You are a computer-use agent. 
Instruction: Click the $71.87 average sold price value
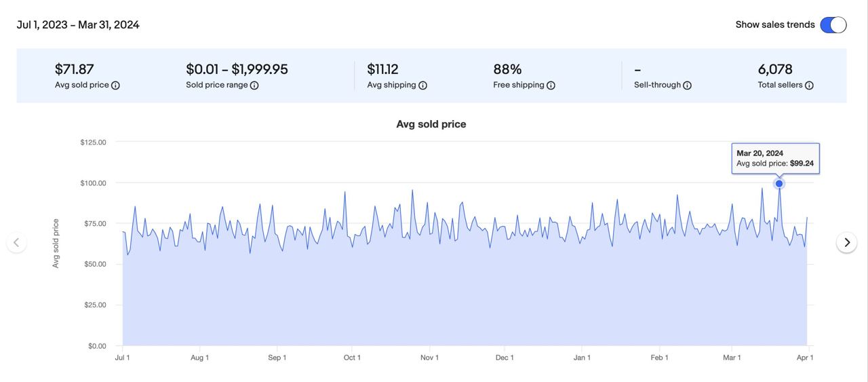(75, 69)
